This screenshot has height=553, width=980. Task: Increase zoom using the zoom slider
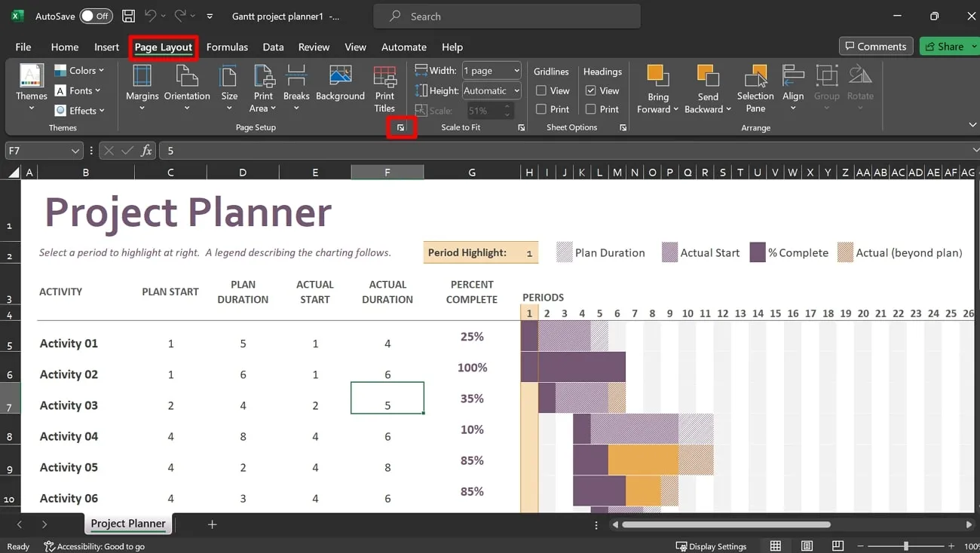coord(951,545)
